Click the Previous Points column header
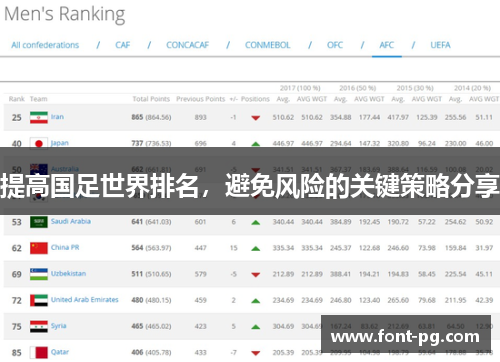The height and width of the screenshot is (362, 500). point(201,99)
